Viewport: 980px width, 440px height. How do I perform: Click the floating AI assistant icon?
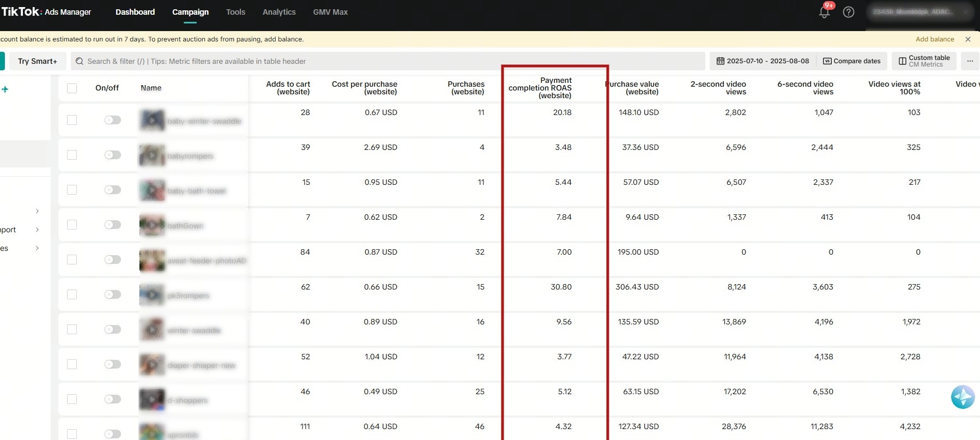click(x=963, y=397)
